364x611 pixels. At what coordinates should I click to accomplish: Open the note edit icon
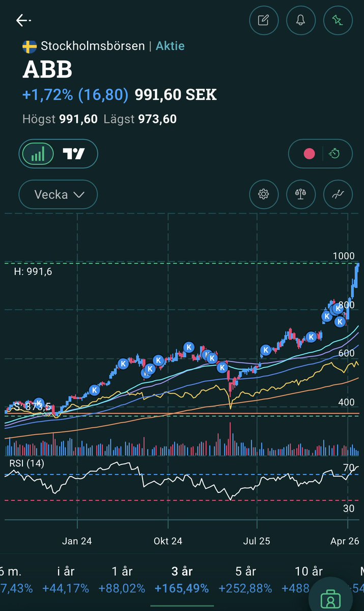pos(264,20)
